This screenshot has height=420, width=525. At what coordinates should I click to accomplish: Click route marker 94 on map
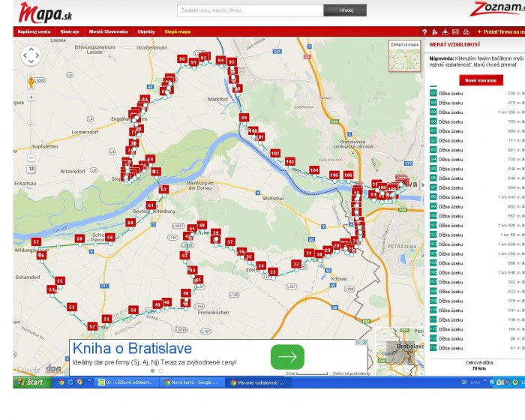pyautogui.click(x=220, y=60)
